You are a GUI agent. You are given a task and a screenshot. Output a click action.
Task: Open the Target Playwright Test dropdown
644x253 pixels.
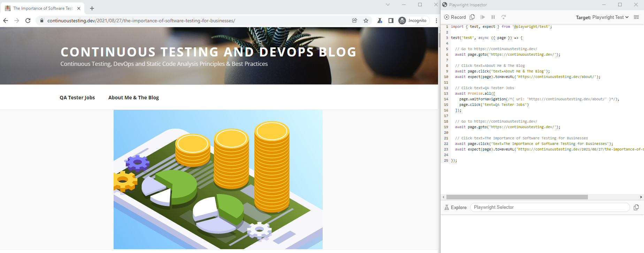(602, 17)
